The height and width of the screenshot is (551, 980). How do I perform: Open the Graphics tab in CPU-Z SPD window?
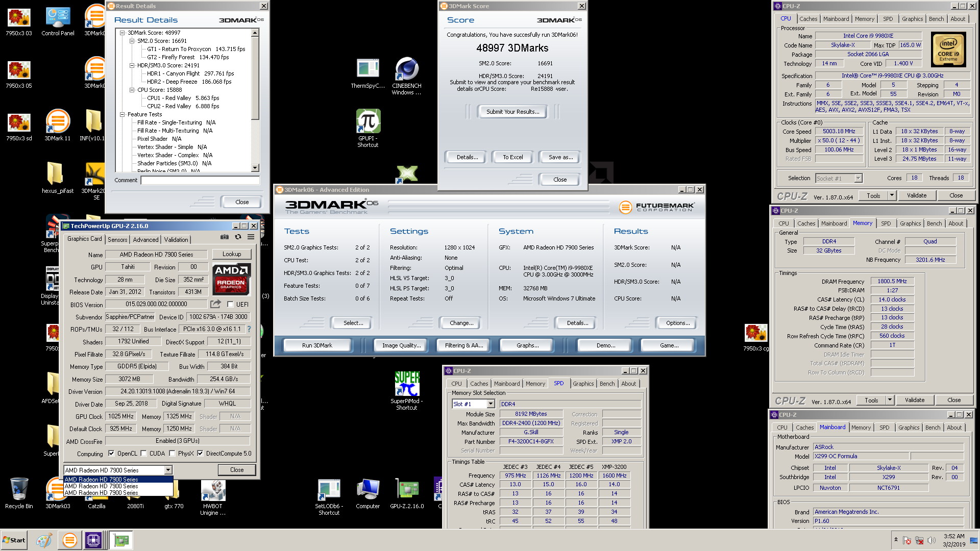(x=583, y=384)
